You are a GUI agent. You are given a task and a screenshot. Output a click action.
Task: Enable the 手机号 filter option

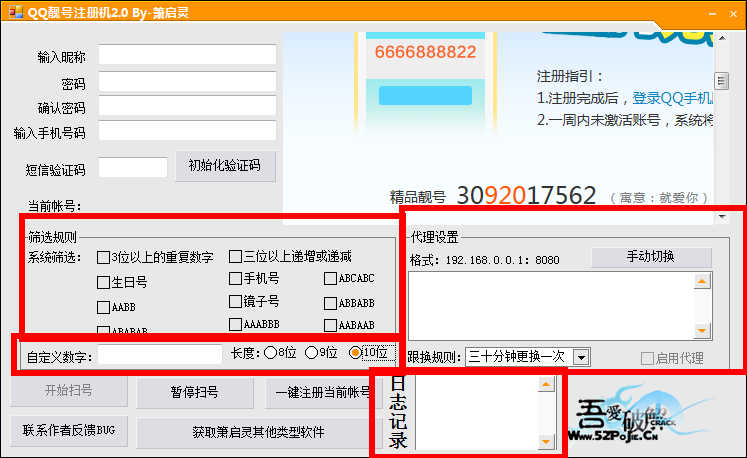[x=235, y=278]
